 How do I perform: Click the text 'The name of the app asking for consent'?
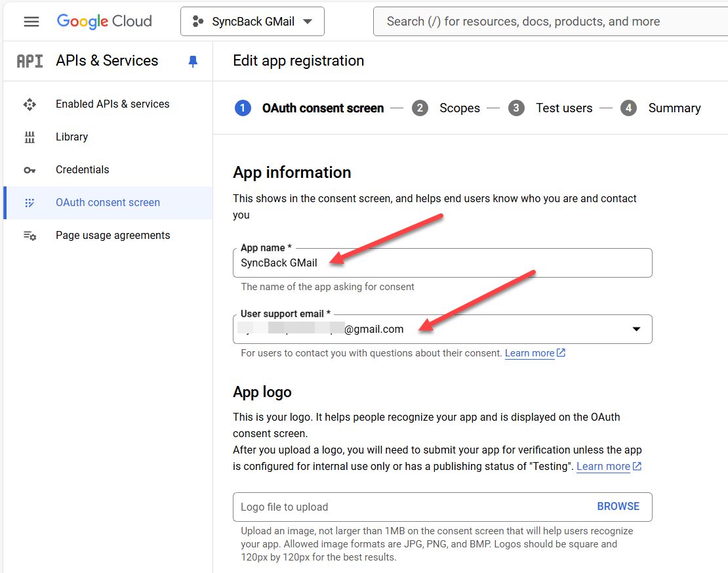(x=327, y=287)
